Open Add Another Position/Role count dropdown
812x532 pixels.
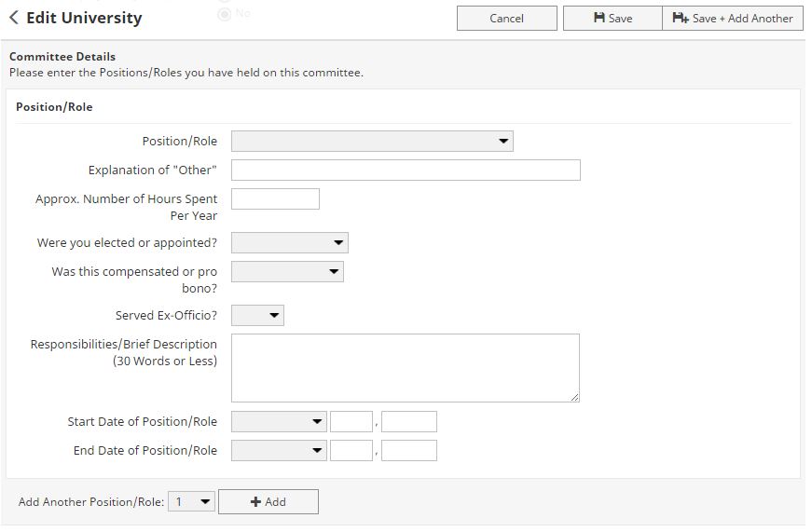191,502
